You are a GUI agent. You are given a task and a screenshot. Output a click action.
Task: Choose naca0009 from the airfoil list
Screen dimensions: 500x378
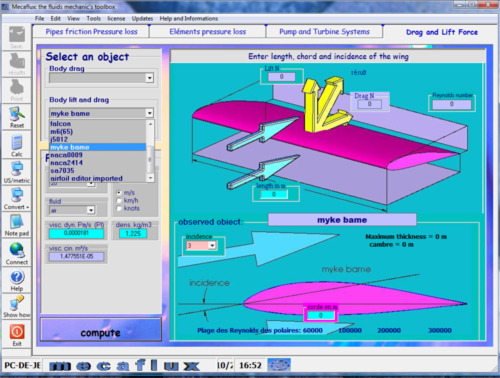click(x=98, y=155)
